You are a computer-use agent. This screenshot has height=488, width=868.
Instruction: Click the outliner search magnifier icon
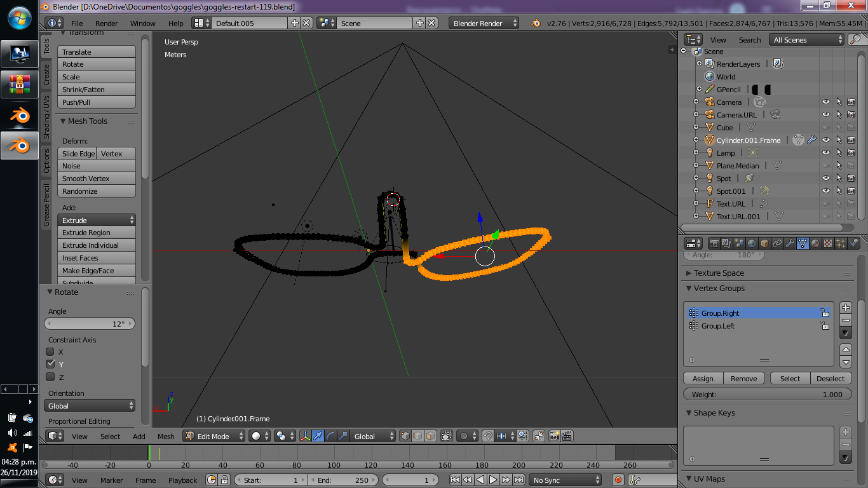pos(855,39)
